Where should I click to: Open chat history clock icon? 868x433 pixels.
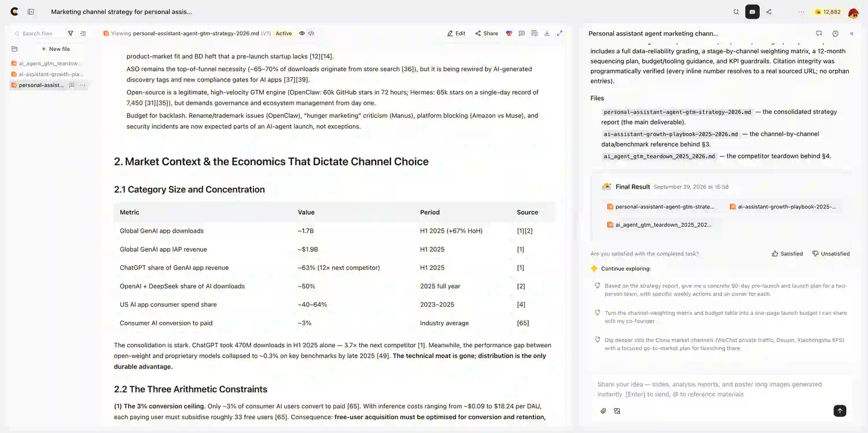[835, 34]
